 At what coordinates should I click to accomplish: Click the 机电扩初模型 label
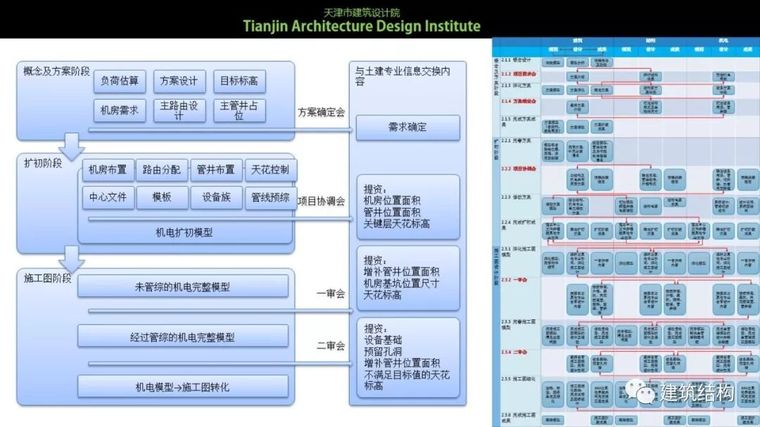tap(184, 233)
